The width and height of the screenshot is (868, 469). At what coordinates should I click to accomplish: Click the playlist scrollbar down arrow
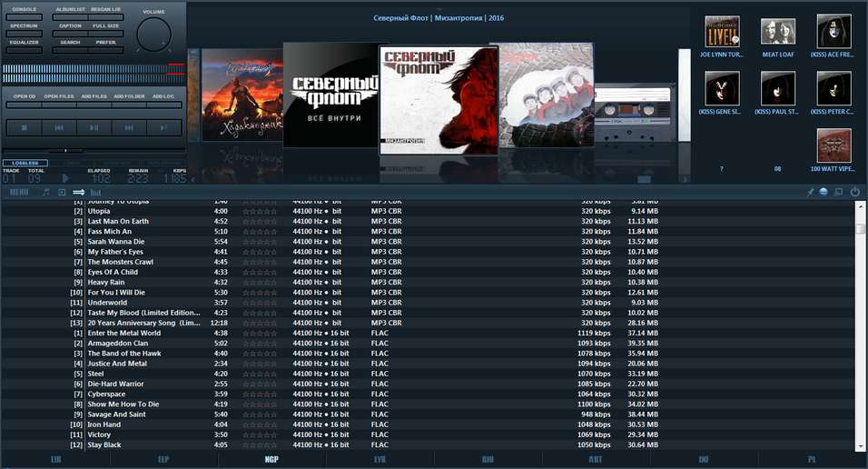[x=860, y=445]
